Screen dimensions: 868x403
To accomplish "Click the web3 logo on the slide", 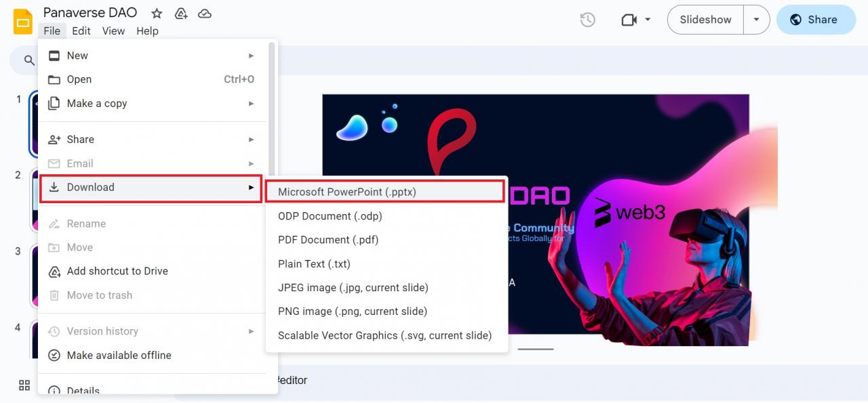I will tap(630, 212).
